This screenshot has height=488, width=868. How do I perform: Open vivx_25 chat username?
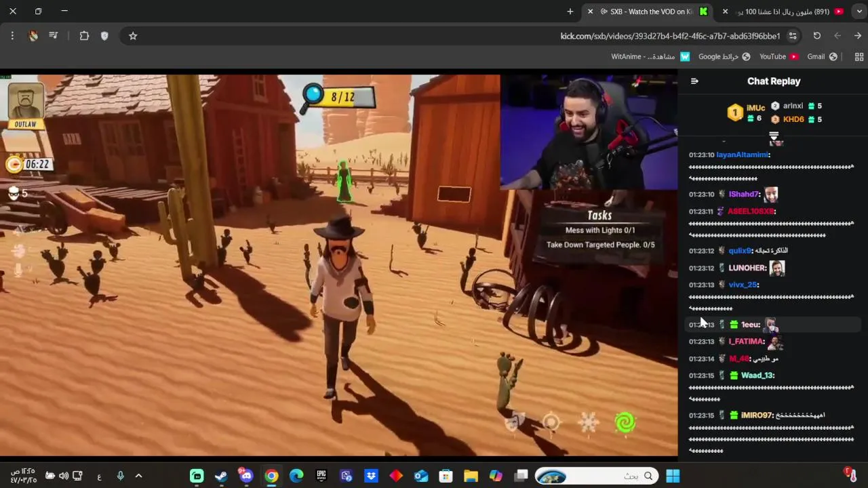point(743,285)
